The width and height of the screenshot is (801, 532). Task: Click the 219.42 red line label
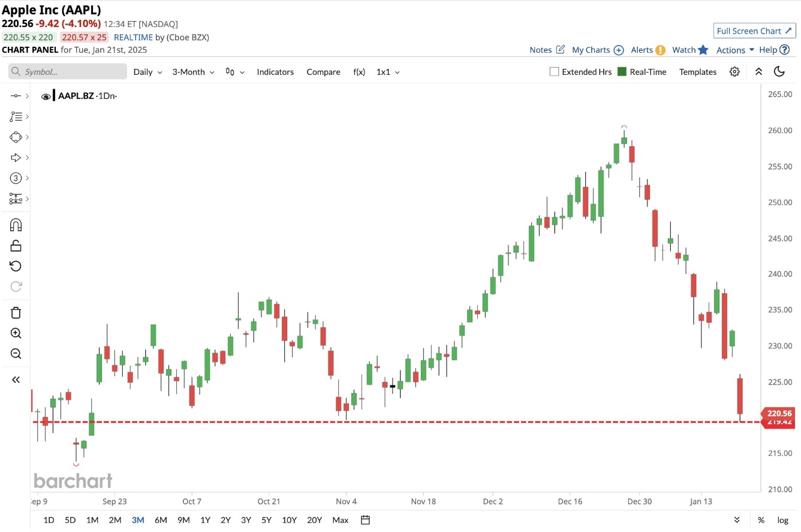coord(779,422)
